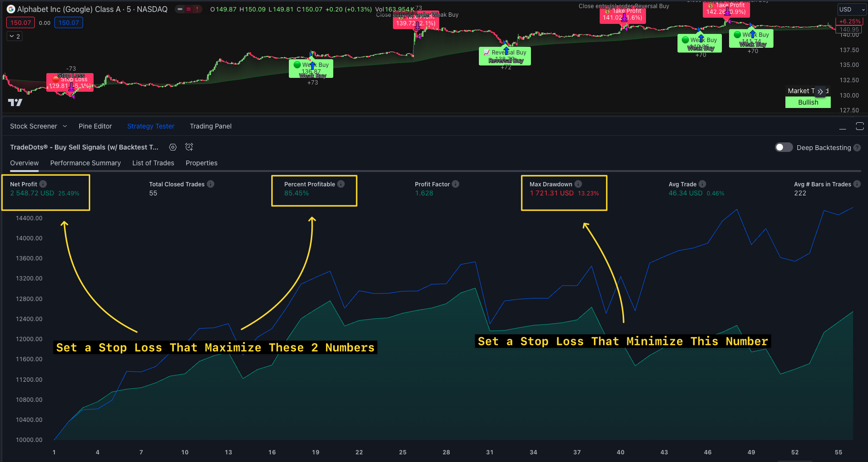Expand the collapsed indicators legend showing 2
The image size is (868, 462).
pos(15,36)
